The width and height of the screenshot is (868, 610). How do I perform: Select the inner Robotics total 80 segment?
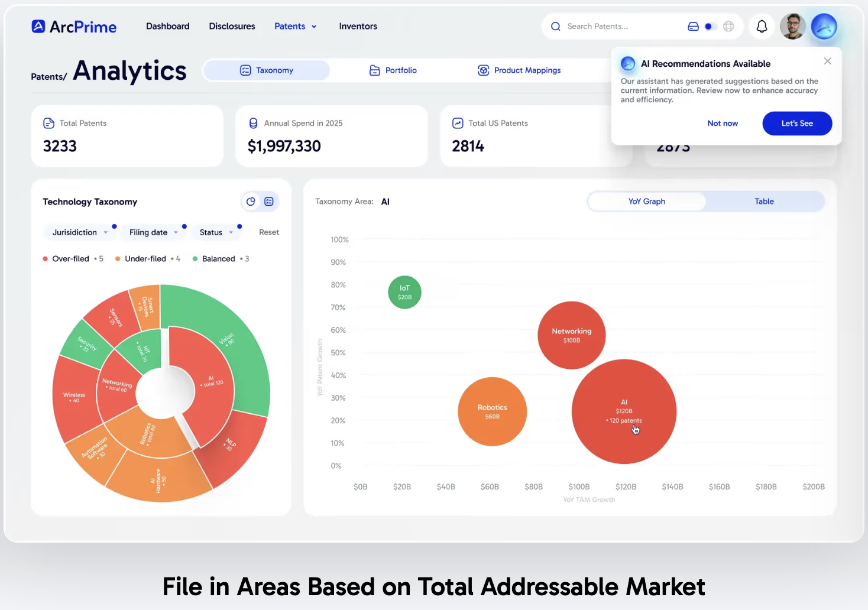(148, 434)
